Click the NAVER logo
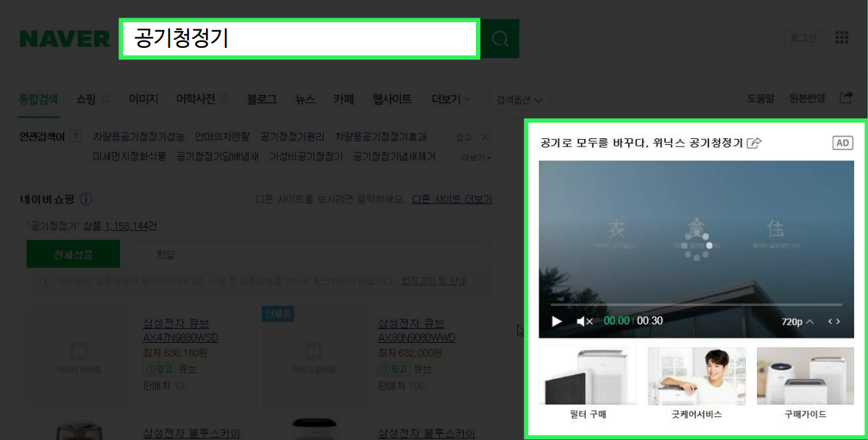The height and width of the screenshot is (440, 868). pyautogui.click(x=64, y=39)
